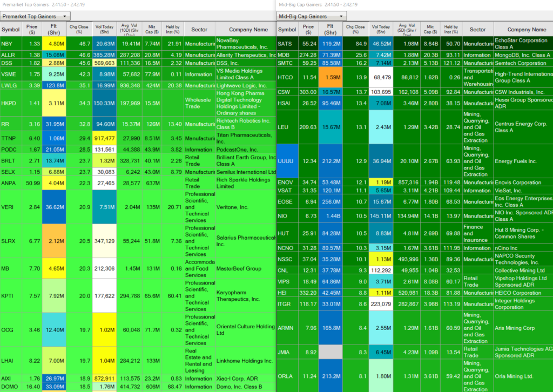Screen dimensions: 553x392
Task: Click the 1.44B float cell for NIO
Action: click(x=331, y=216)
